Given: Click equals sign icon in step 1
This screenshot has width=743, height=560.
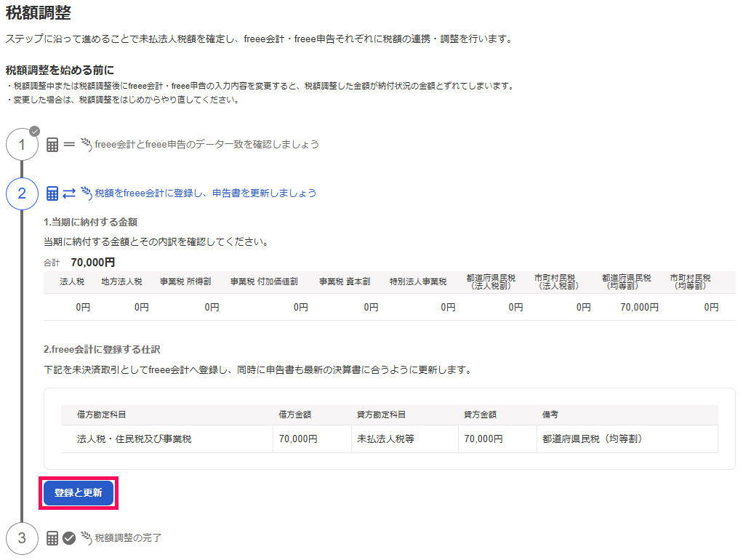Looking at the screenshot, I should (69, 144).
